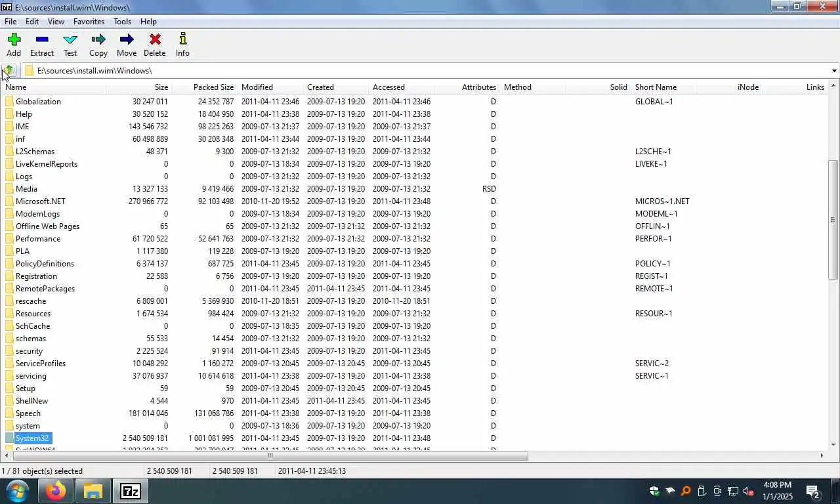The image size is (840, 504).
Task: Select the Offline Web Pages folder
Action: (47, 226)
